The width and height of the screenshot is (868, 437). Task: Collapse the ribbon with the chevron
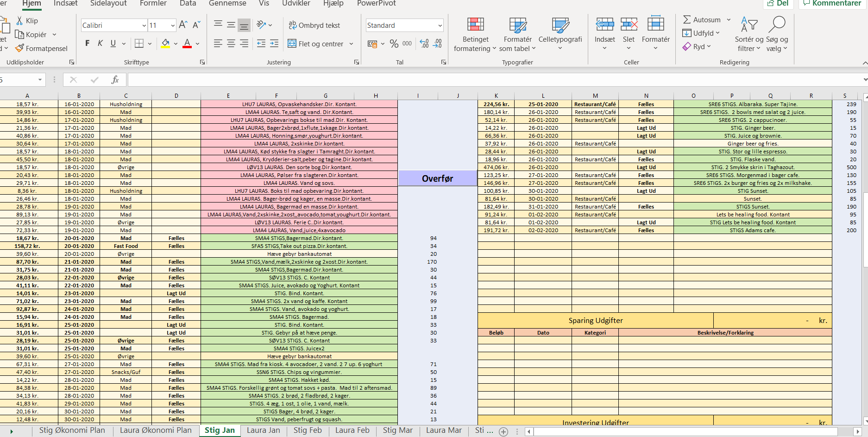(x=865, y=63)
